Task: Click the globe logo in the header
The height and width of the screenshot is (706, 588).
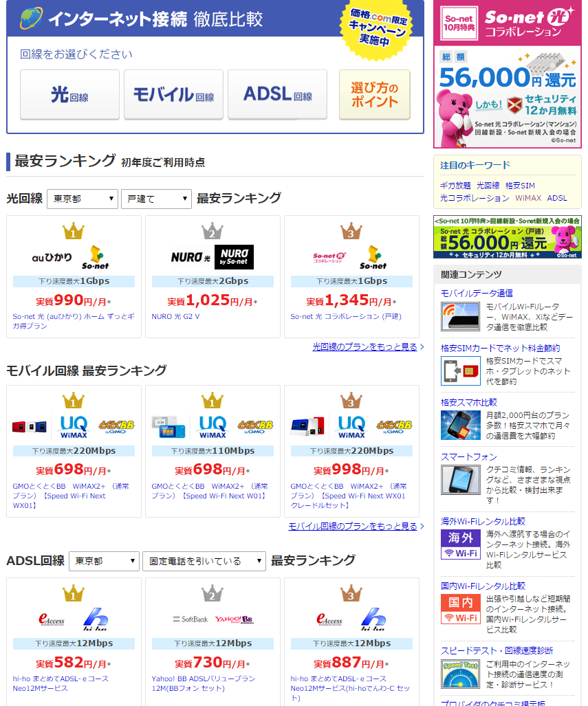Action: pyautogui.click(x=32, y=19)
